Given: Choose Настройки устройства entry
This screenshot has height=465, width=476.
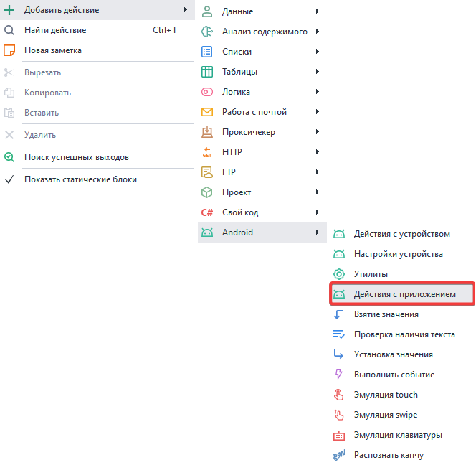Looking at the screenshot, I should tap(398, 254).
